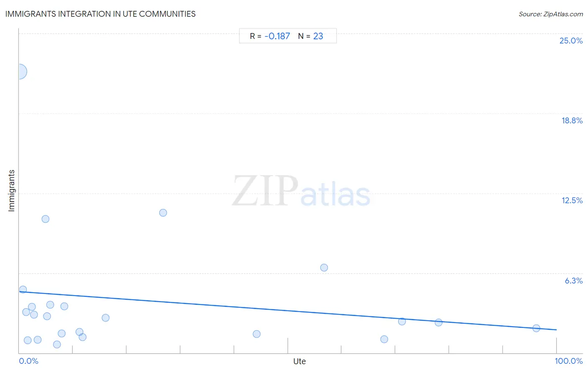Click the blue regression trend line
This screenshot has width=588, height=373.
coord(288,311)
